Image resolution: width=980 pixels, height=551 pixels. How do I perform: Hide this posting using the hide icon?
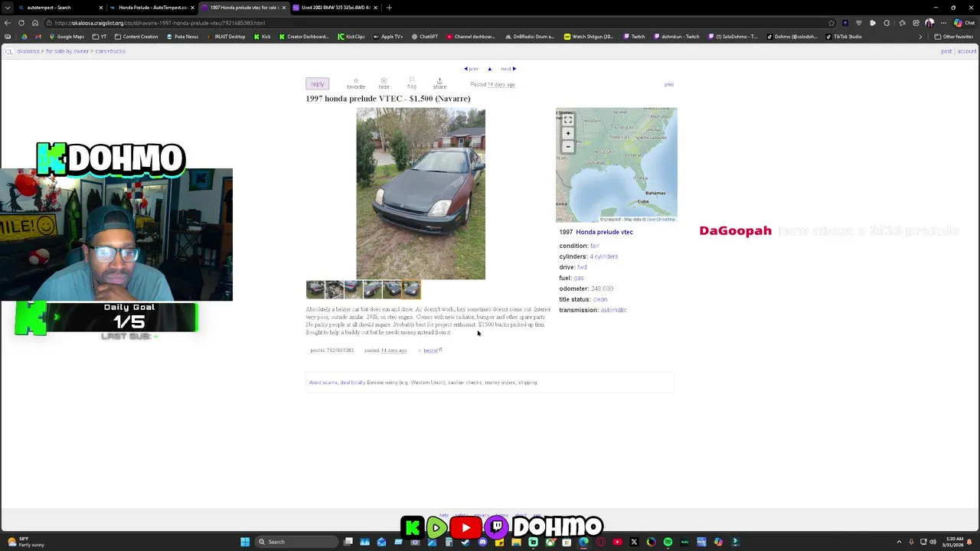[384, 83]
